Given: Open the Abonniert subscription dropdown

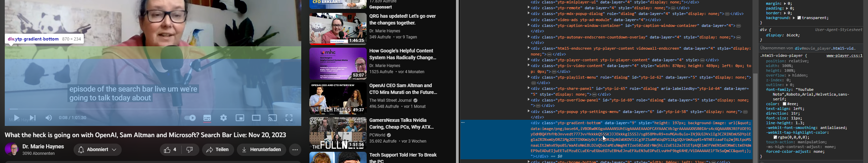Looking at the screenshot, I should [x=97, y=150].
